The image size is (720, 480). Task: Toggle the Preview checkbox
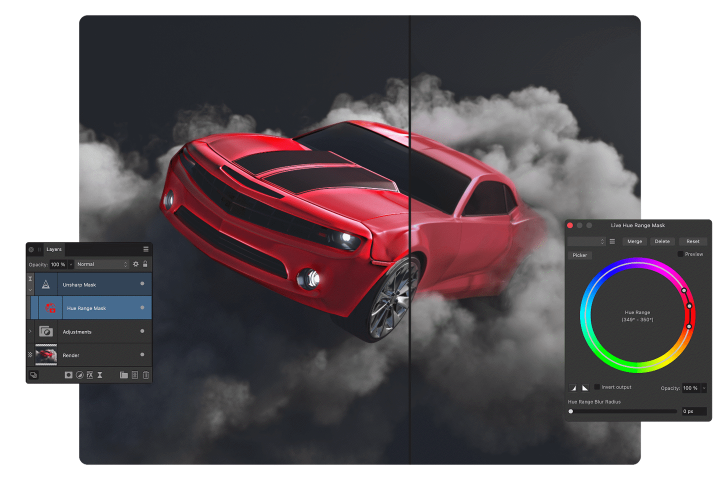(x=681, y=254)
